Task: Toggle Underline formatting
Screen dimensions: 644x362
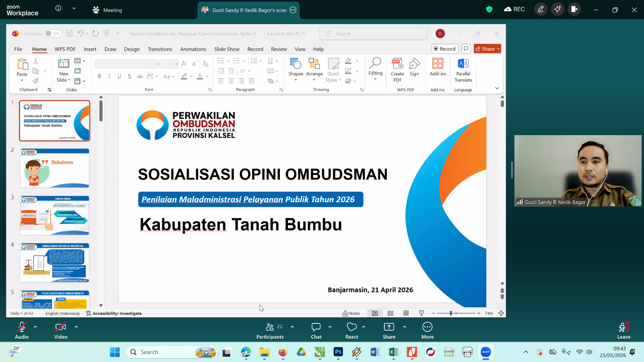Action: click(119, 76)
